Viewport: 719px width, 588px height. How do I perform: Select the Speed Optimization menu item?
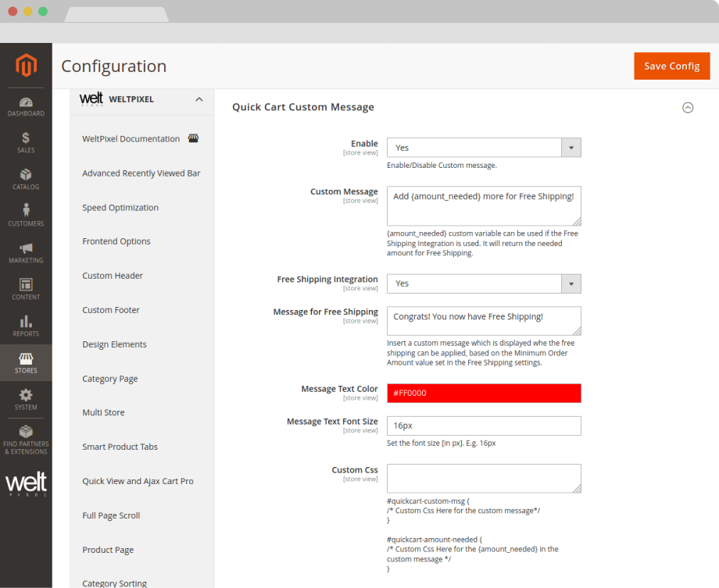[120, 208]
